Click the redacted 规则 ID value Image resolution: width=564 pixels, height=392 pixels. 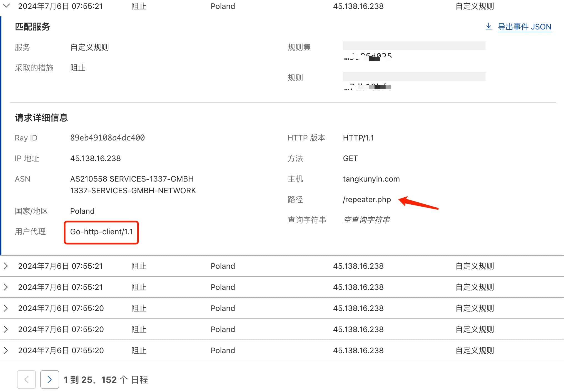click(368, 87)
